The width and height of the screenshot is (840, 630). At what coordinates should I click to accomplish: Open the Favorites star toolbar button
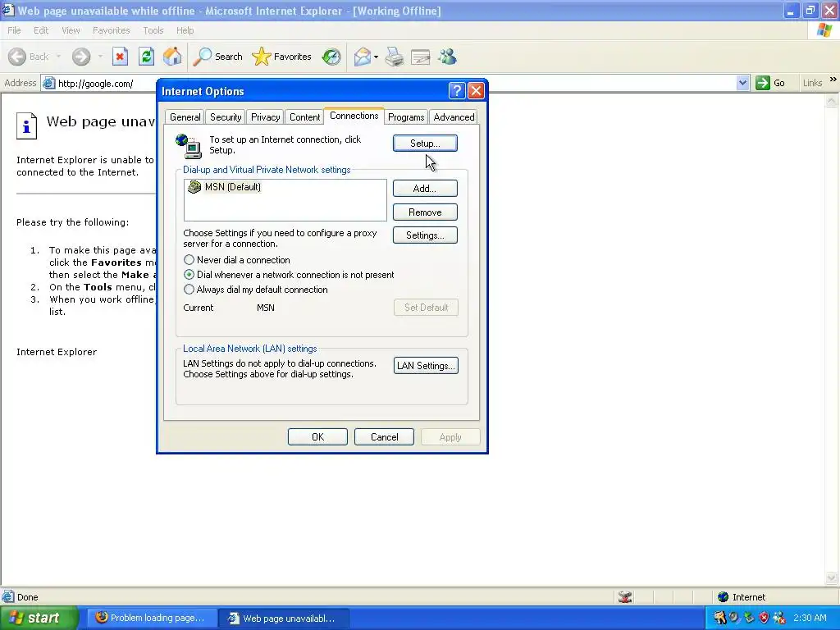[x=282, y=57]
